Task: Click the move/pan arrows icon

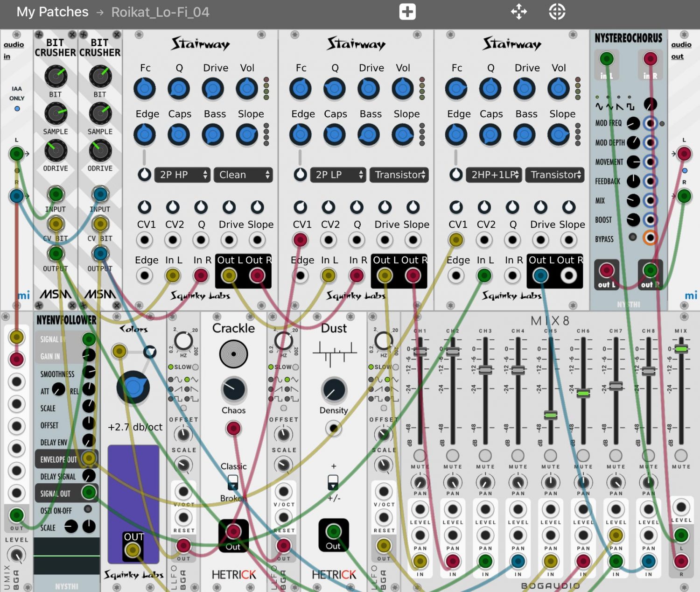Action: click(x=519, y=12)
